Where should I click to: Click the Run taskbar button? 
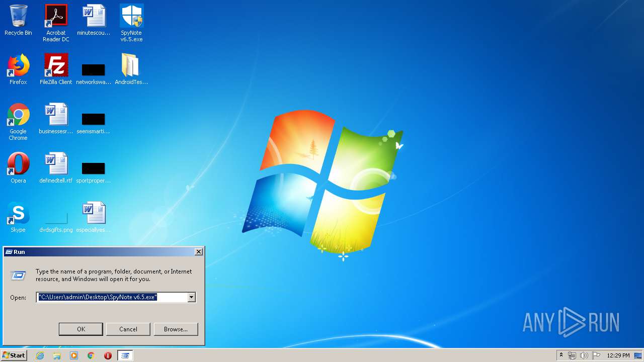(125, 355)
